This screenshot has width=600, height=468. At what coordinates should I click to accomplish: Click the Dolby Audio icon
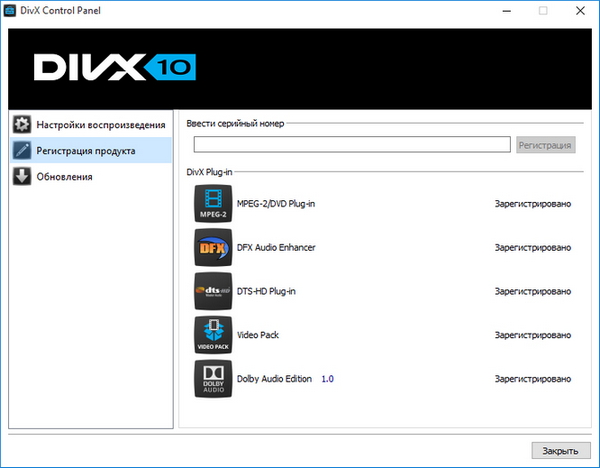coord(210,379)
